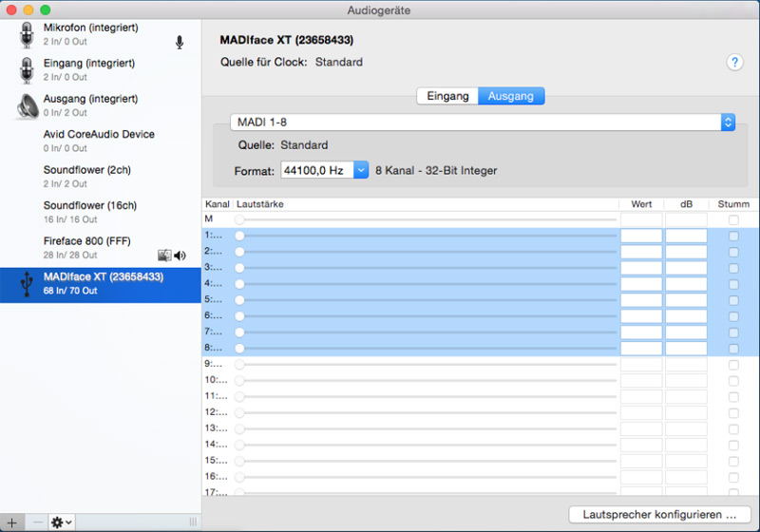
Task: Open help with the question mark button
Action: click(x=734, y=63)
